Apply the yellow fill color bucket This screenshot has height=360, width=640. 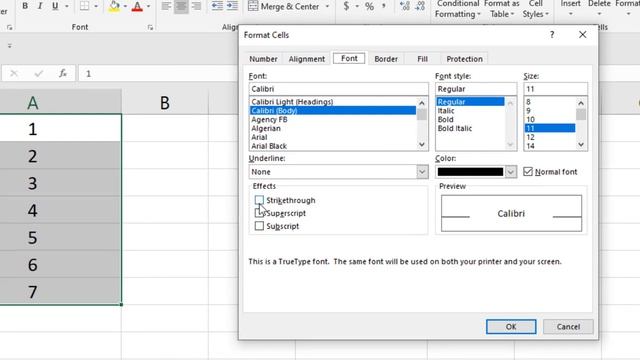point(114,6)
